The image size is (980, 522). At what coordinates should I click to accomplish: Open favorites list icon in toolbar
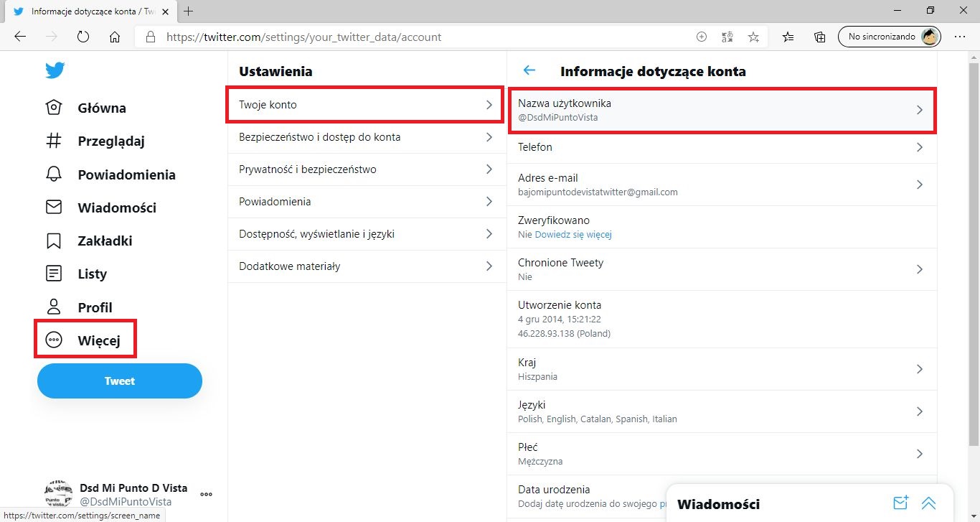[788, 37]
